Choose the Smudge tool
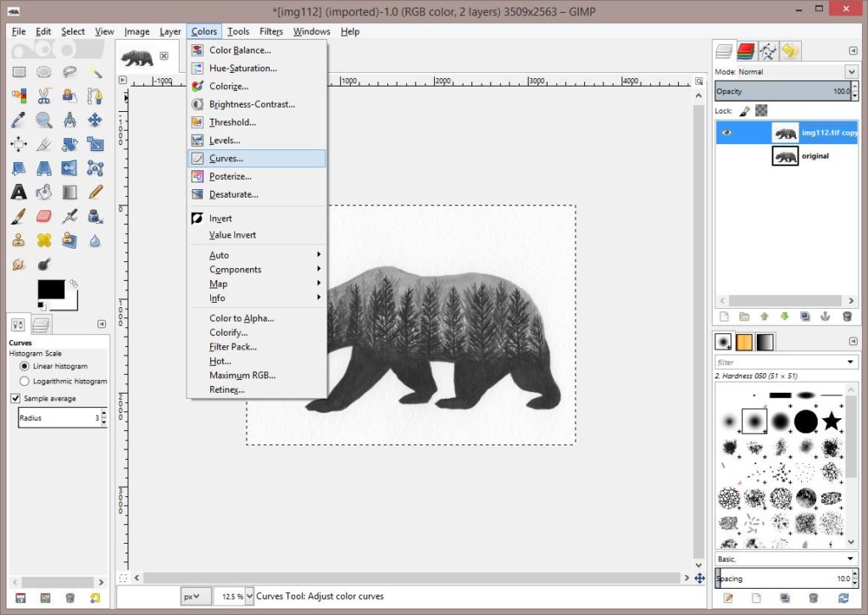 [x=19, y=265]
